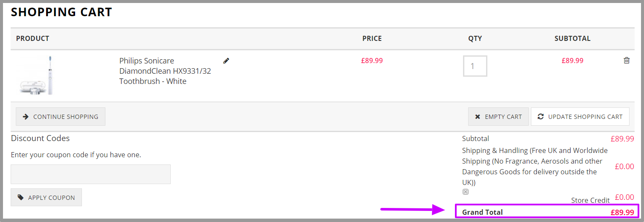Click the Apply Coupon button label
This screenshot has width=644, height=222.
[x=51, y=198]
